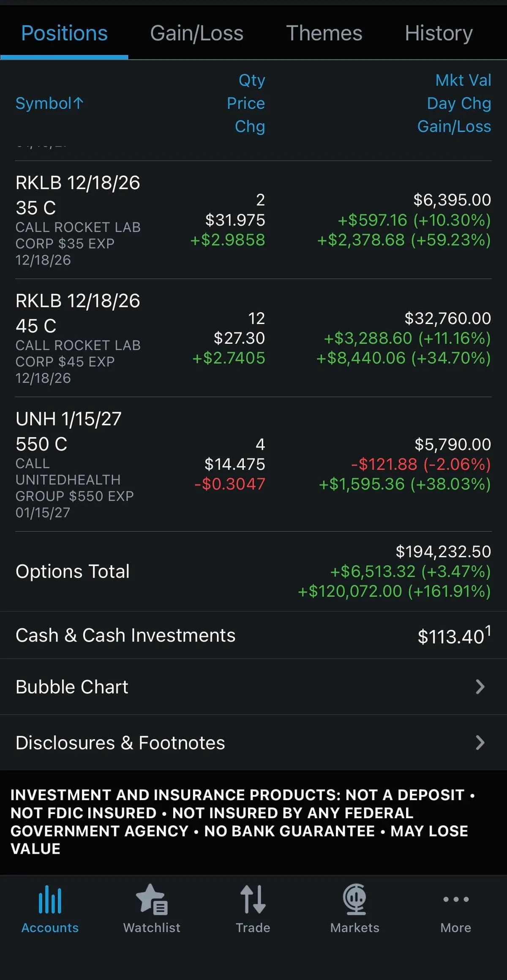Tap the Trade arrows icon
The height and width of the screenshot is (980, 507).
pyautogui.click(x=253, y=899)
